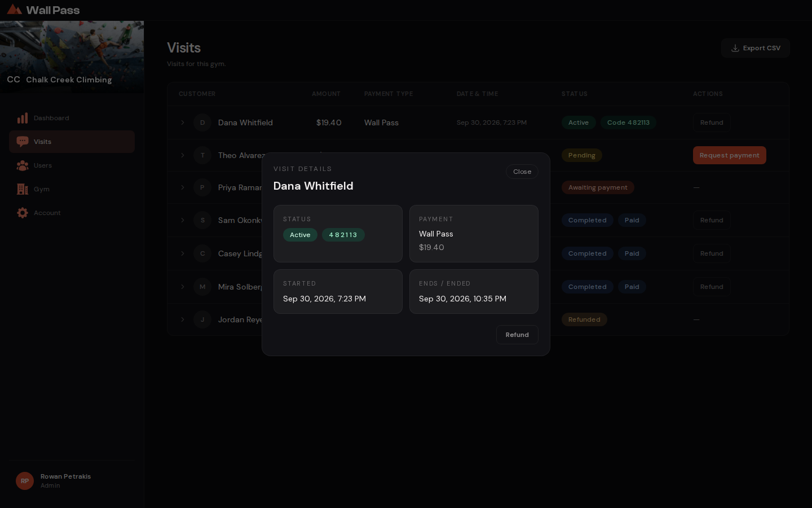Image resolution: width=812 pixels, height=508 pixels.
Task: Expand Dana Whitfield row chevron
Action: [x=183, y=122]
